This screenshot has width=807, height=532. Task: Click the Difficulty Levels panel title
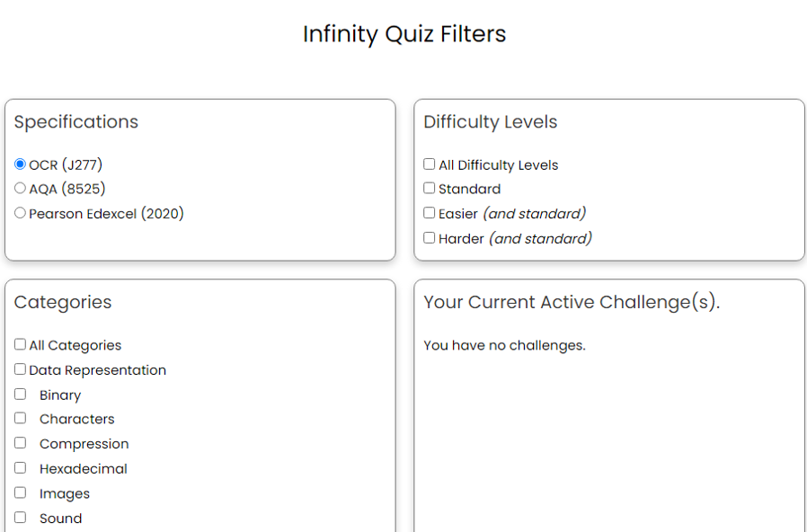490,121
